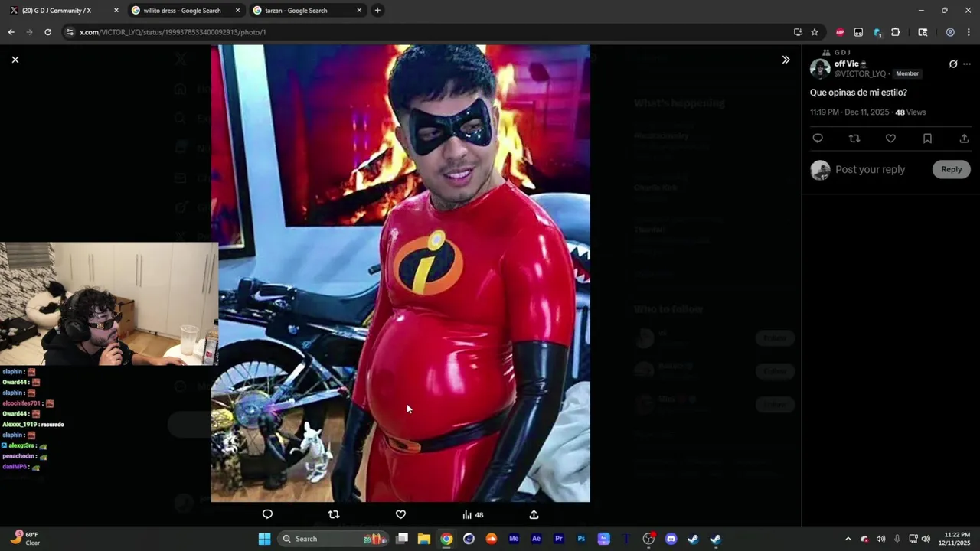Open SoundCloud from taskbar
This screenshot has width=980, height=551.
pos(492,539)
